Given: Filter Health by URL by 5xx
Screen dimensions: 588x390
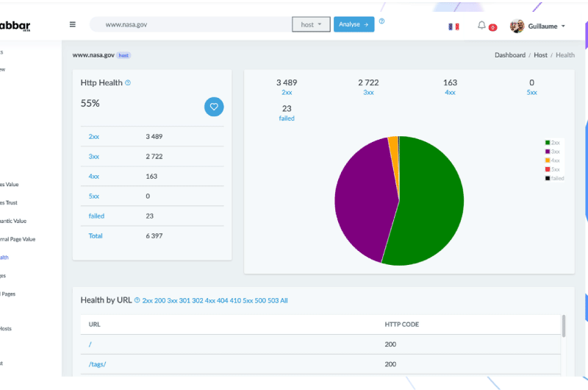Looking at the screenshot, I should click(x=248, y=301).
